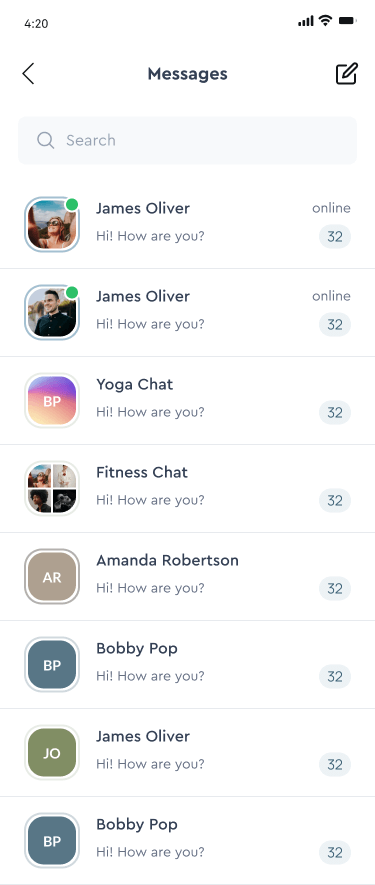The height and width of the screenshot is (885, 375).
Task: Click battery icon in the status bar
Action: click(x=347, y=21)
